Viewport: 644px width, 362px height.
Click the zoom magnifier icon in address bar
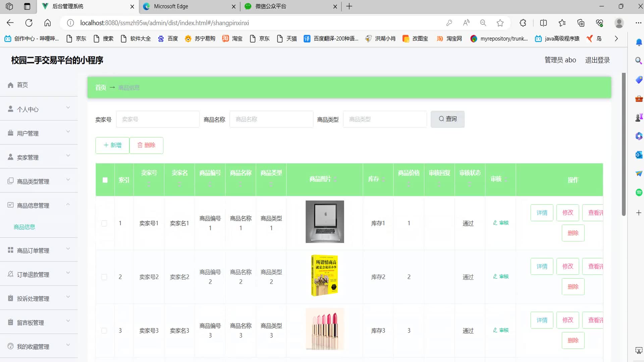point(483,23)
